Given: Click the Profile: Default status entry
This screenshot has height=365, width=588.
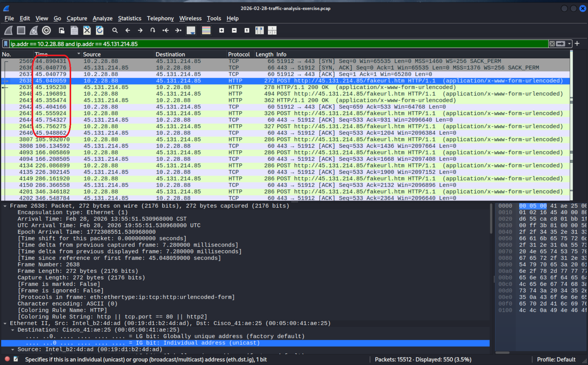Looking at the screenshot, I should pyautogui.click(x=556, y=359).
